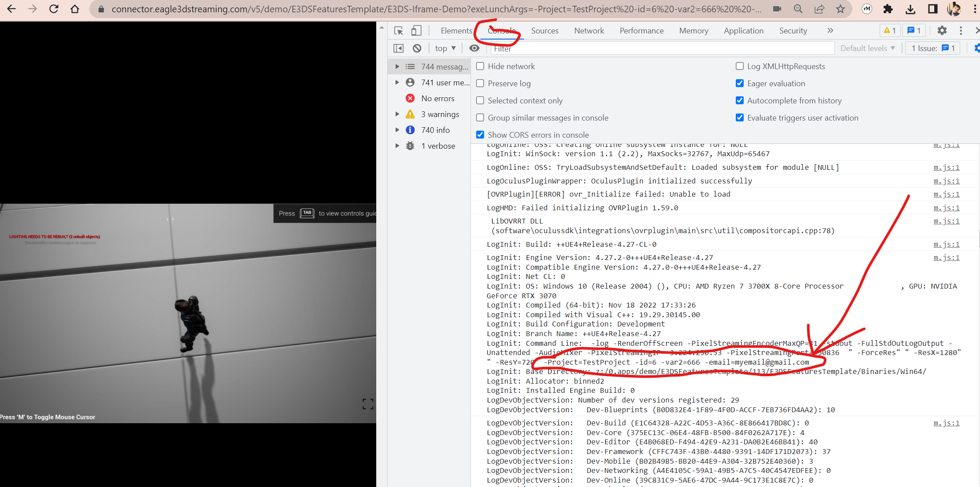Switch to the Network tab
Image resolution: width=980 pixels, height=487 pixels.
(589, 30)
